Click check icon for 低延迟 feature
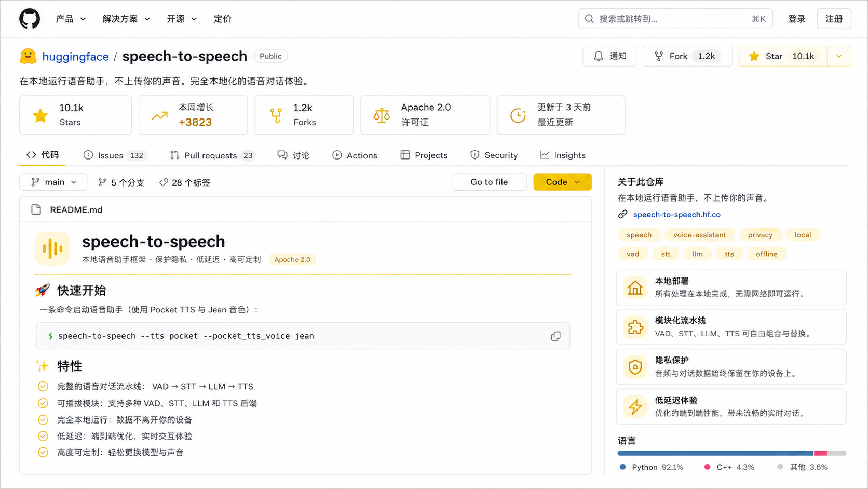Viewport: 868px width, 489px height. 43,436
